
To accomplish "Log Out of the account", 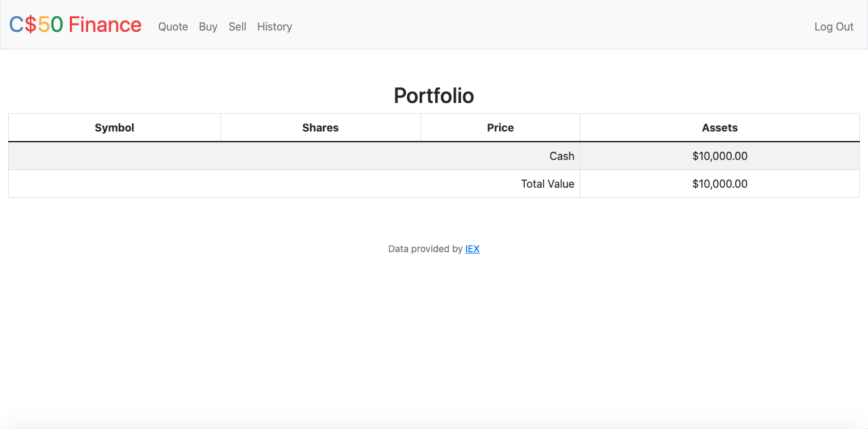I will point(834,26).
